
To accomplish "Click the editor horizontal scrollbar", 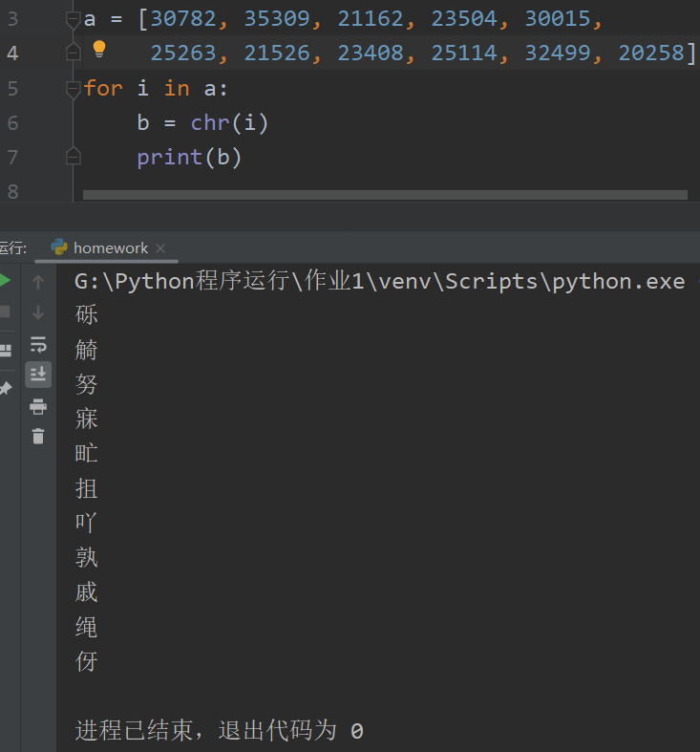I will (x=385, y=195).
